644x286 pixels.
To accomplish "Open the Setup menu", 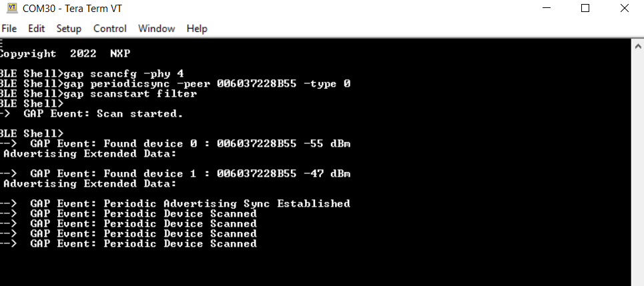I will [x=69, y=29].
